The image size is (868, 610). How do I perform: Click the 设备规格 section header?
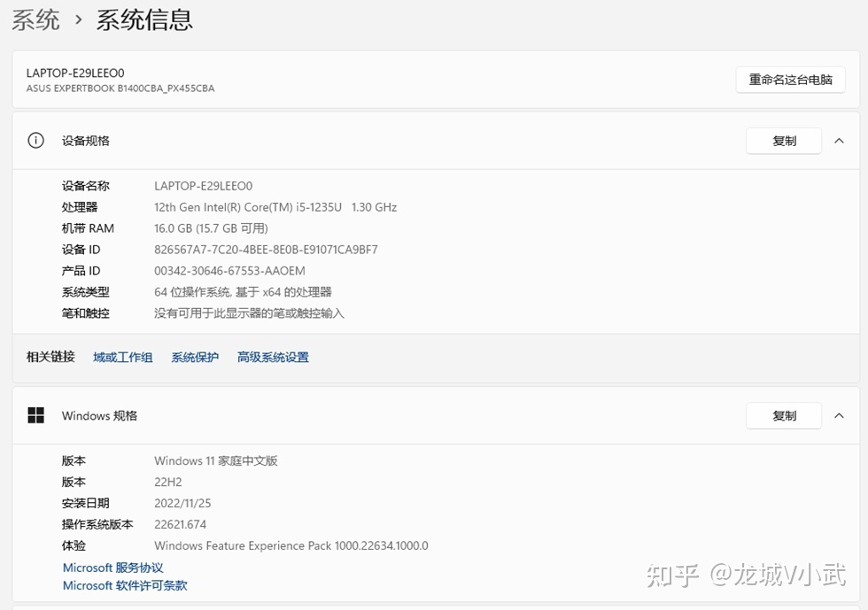[x=436, y=141]
